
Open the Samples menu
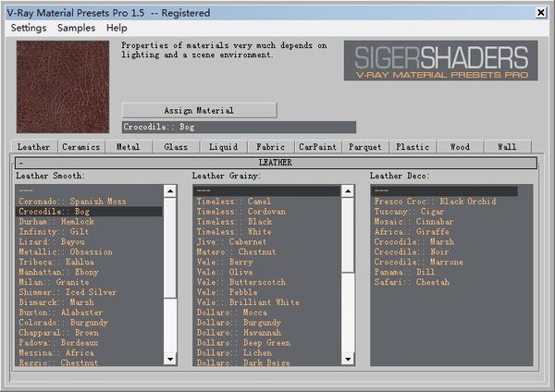click(x=76, y=28)
